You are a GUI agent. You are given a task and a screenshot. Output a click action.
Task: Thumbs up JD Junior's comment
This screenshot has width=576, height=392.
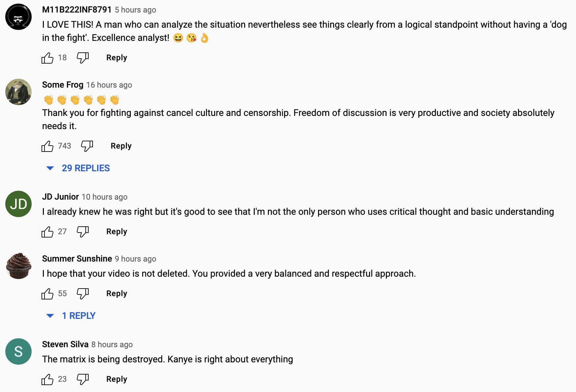pyautogui.click(x=47, y=232)
